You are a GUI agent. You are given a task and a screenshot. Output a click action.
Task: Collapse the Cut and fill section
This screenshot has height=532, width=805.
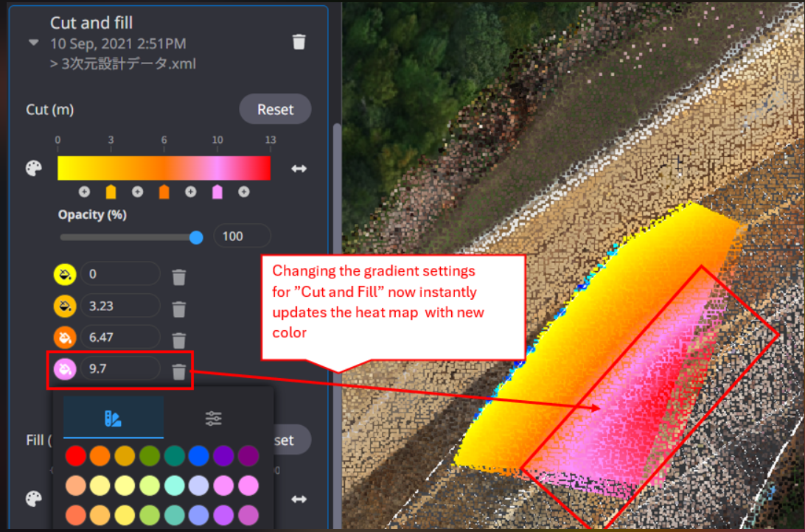pos(33,43)
